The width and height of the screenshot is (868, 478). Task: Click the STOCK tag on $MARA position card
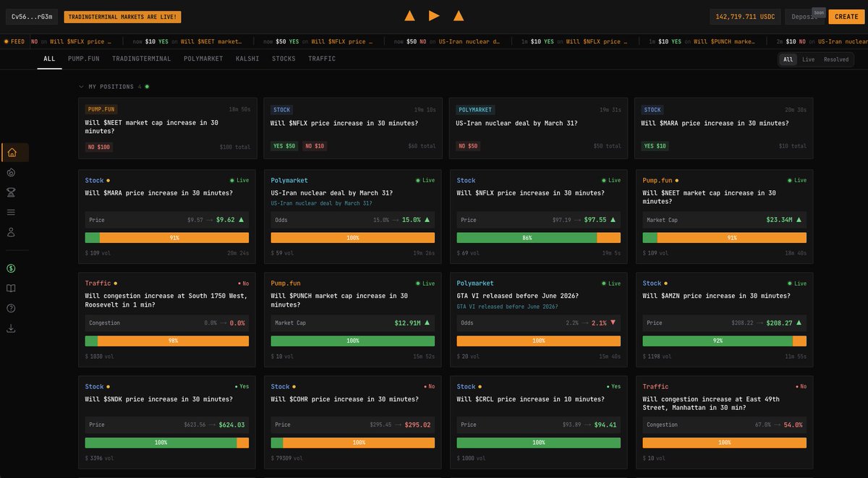tap(652, 110)
